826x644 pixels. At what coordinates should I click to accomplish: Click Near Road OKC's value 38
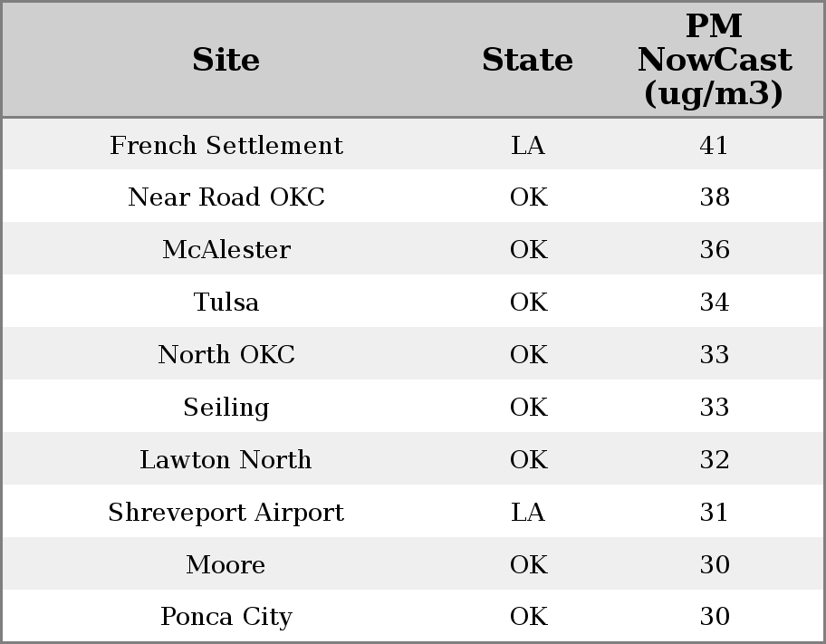pos(714,197)
